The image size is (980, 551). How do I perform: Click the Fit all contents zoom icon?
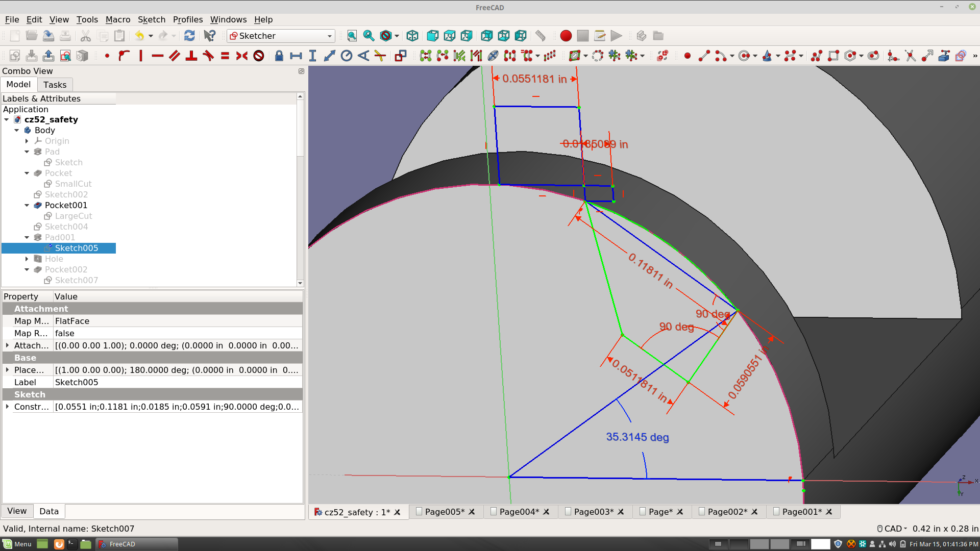pos(352,36)
